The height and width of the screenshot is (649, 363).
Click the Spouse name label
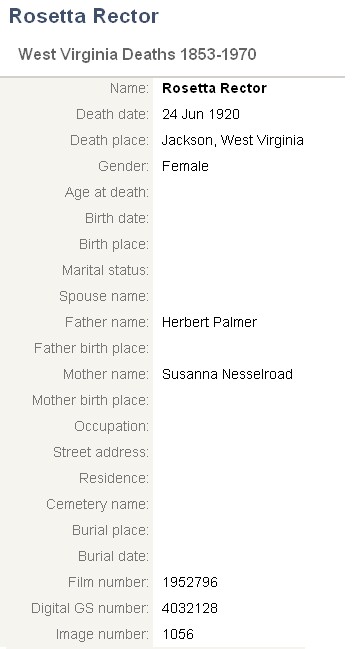click(x=104, y=296)
